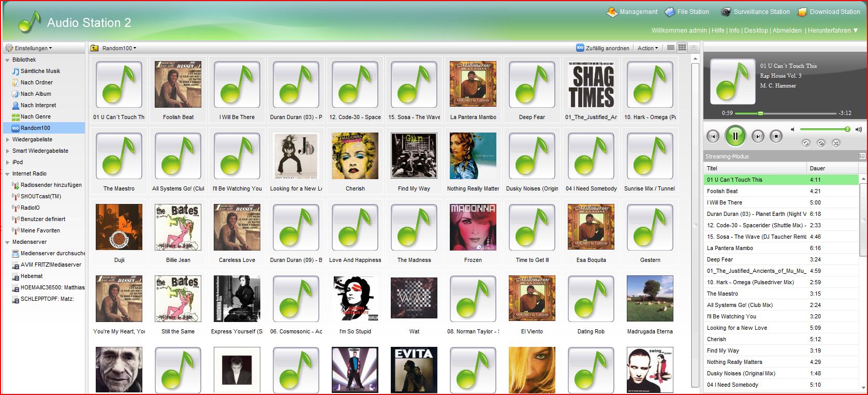Pause the current song
This screenshot has height=395, width=868.
pyautogui.click(x=735, y=136)
